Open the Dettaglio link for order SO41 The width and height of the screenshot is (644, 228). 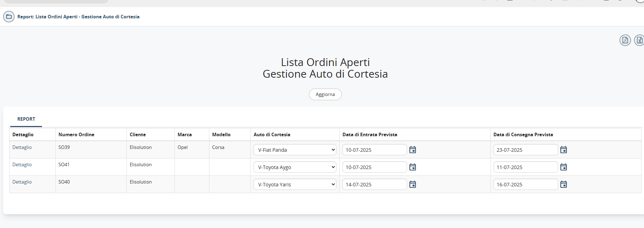22,165
